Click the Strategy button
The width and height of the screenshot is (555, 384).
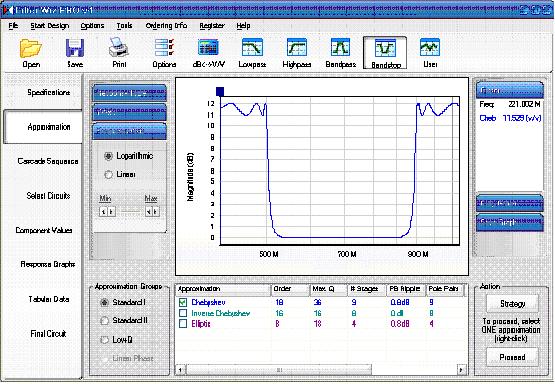click(x=513, y=304)
